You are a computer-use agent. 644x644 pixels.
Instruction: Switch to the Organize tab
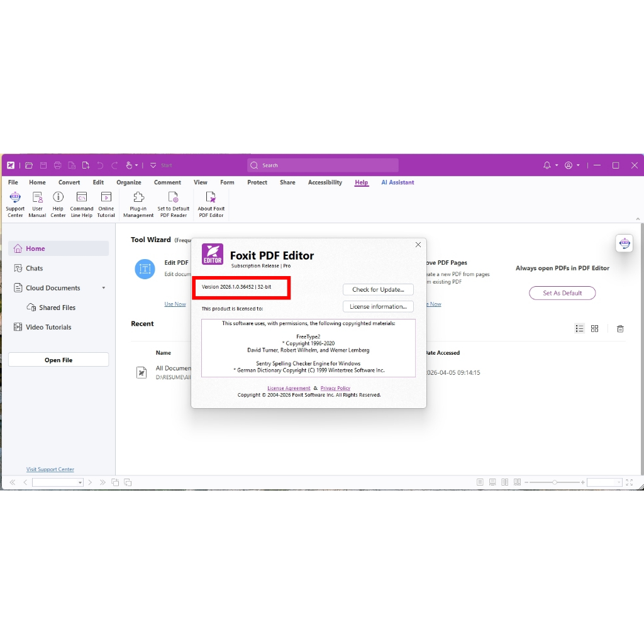pyautogui.click(x=128, y=182)
